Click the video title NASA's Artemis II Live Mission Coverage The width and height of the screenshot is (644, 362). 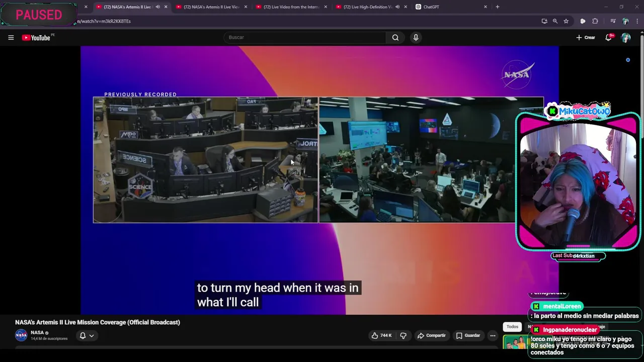(x=98, y=322)
